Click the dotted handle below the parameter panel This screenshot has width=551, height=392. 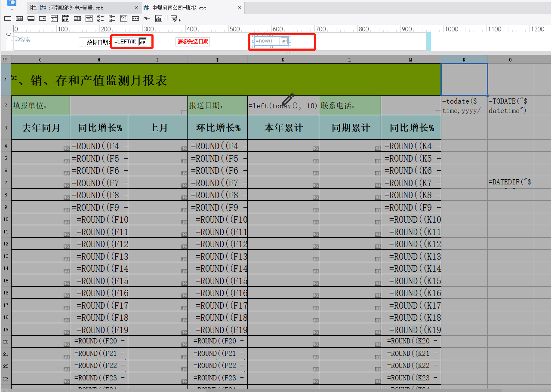click(288, 53)
